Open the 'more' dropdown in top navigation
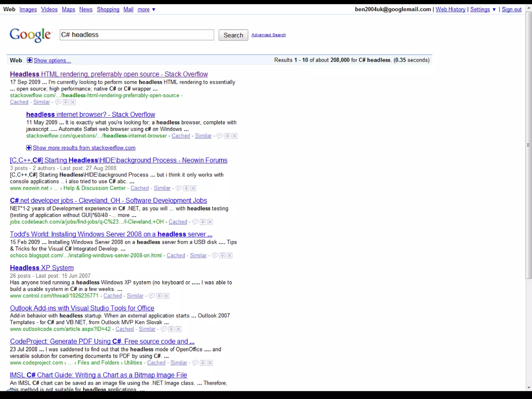The width and height of the screenshot is (532, 399). click(x=146, y=10)
